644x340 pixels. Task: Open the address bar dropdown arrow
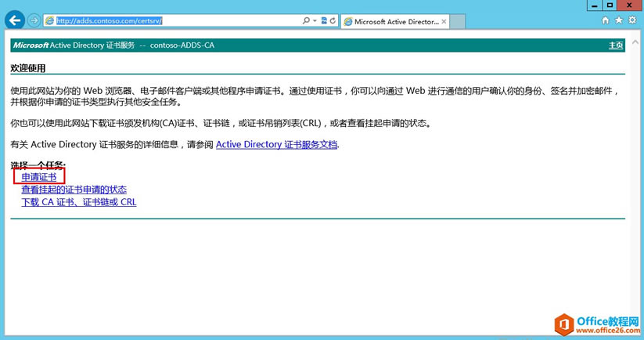point(315,20)
